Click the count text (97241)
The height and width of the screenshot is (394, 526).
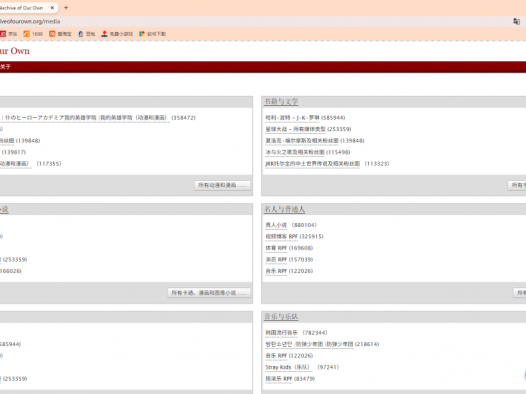(x=328, y=367)
